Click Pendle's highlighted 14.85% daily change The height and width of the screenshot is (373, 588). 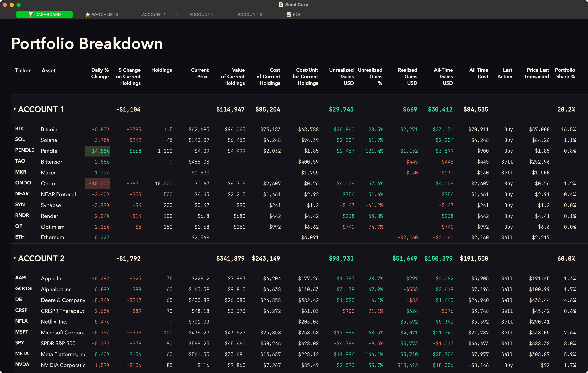point(97,151)
